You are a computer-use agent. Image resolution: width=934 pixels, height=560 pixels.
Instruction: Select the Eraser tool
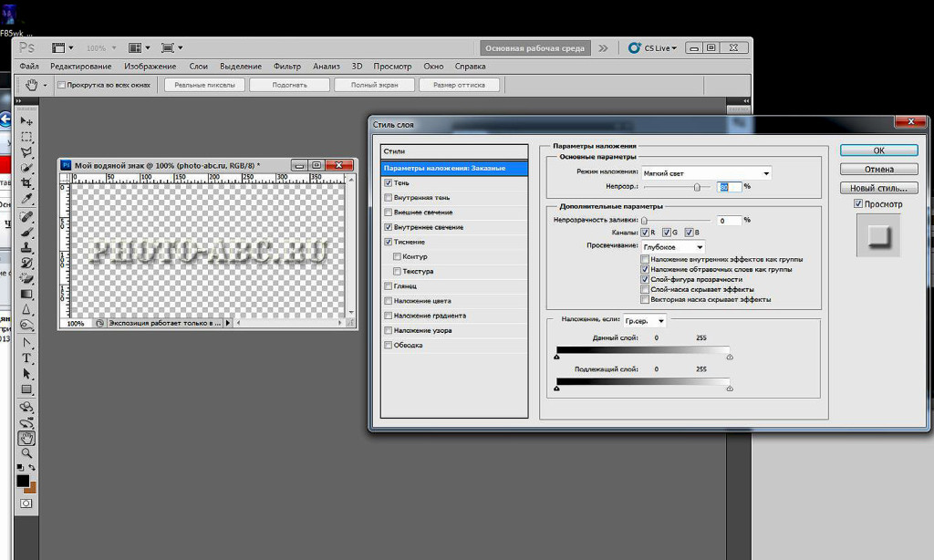pyautogui.click(x=26, y=278)
